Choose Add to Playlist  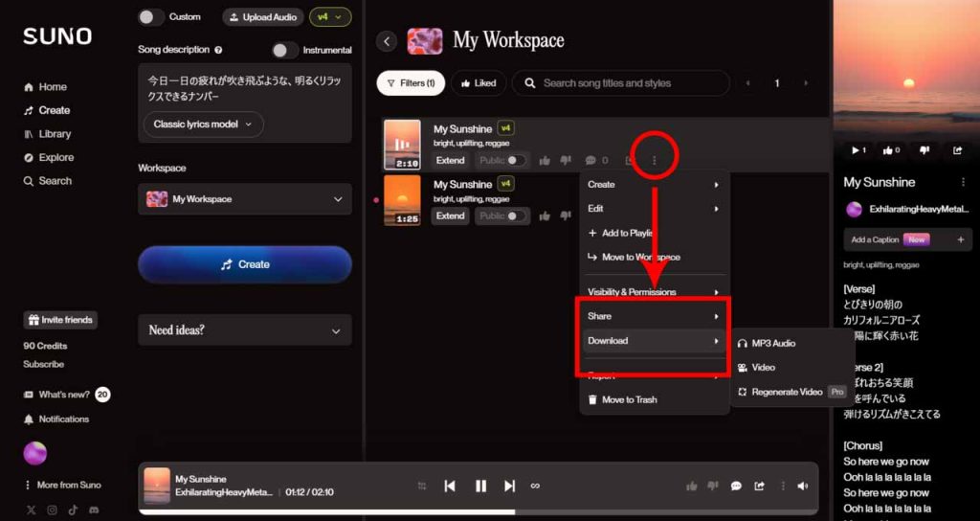[x=655, y=233]
